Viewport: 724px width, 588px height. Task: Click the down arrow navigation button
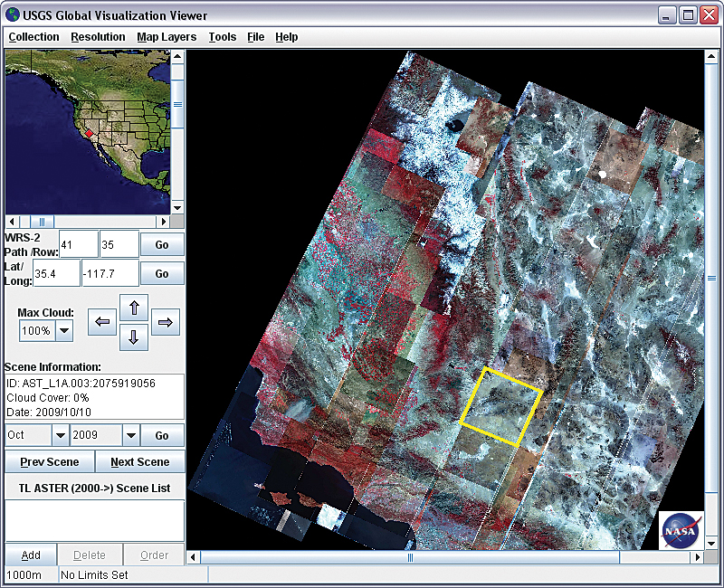click(134, 337)
